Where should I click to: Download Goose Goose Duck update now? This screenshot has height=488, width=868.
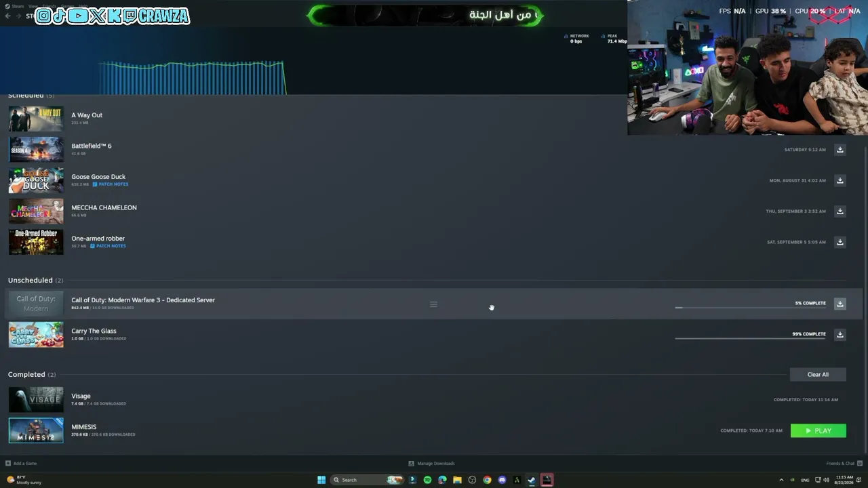(840, 180)
